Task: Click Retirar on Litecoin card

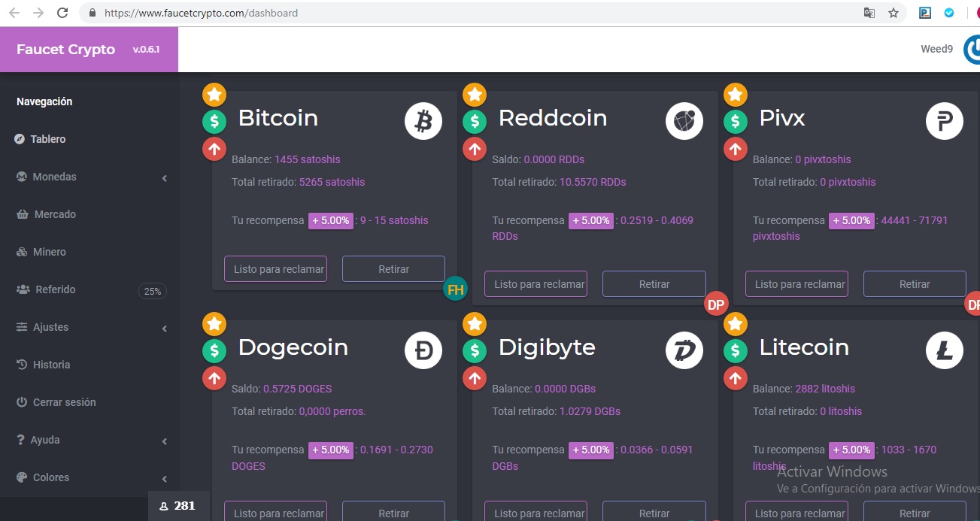Action: click(915, 511)
